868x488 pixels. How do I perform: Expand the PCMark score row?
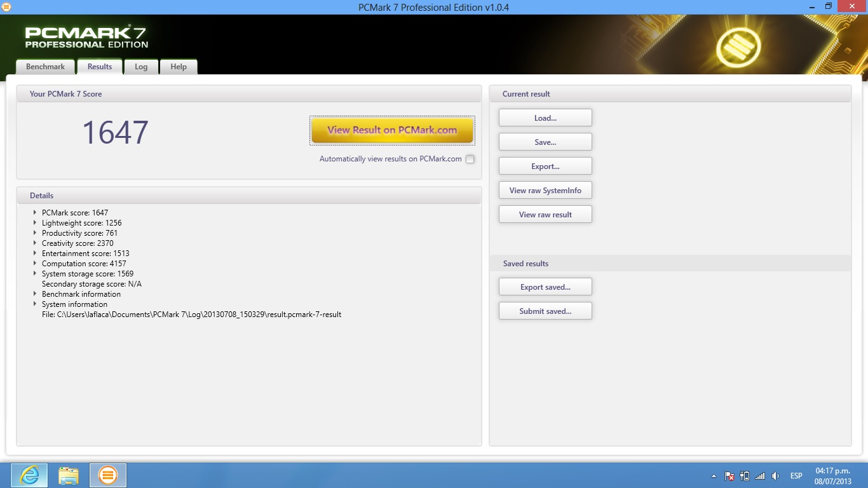click(35, 212)
